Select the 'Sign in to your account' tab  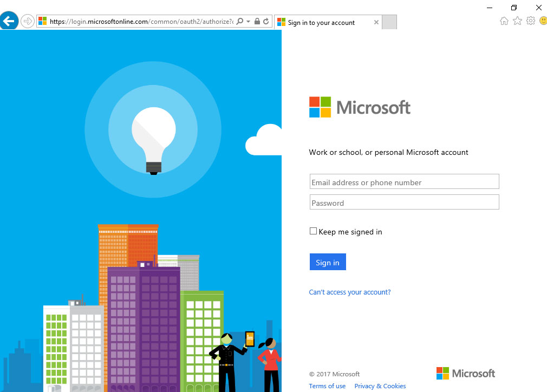327,22
